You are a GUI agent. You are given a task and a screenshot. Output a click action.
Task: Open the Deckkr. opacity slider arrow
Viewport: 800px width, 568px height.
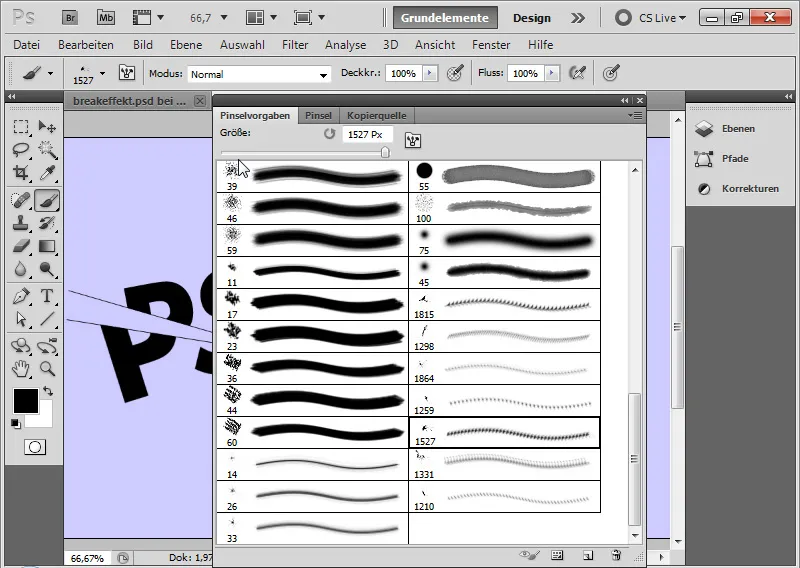[x=430, y=73]
